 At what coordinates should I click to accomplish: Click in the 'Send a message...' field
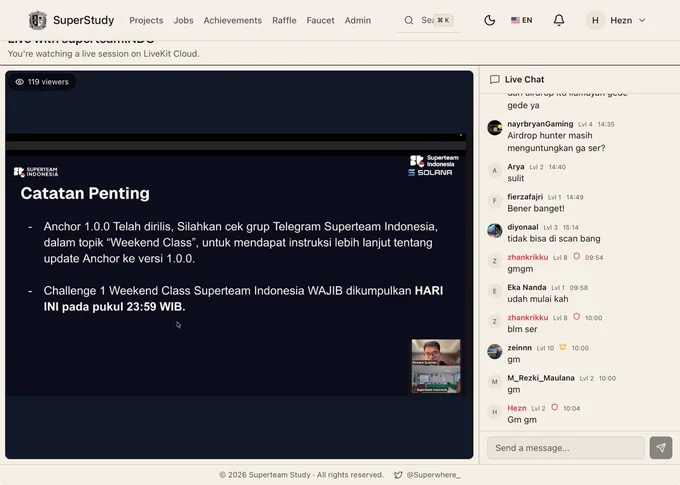point(566,448)
